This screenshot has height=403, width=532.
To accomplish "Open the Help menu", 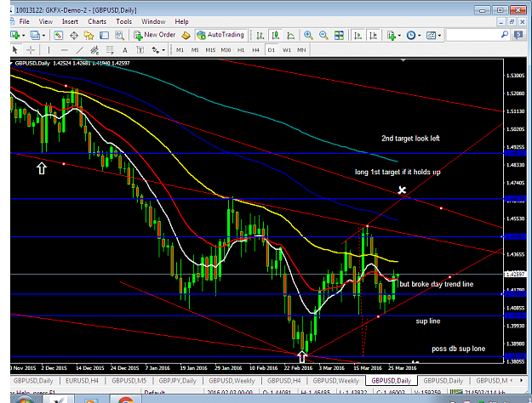I will (x=181, y=21).
